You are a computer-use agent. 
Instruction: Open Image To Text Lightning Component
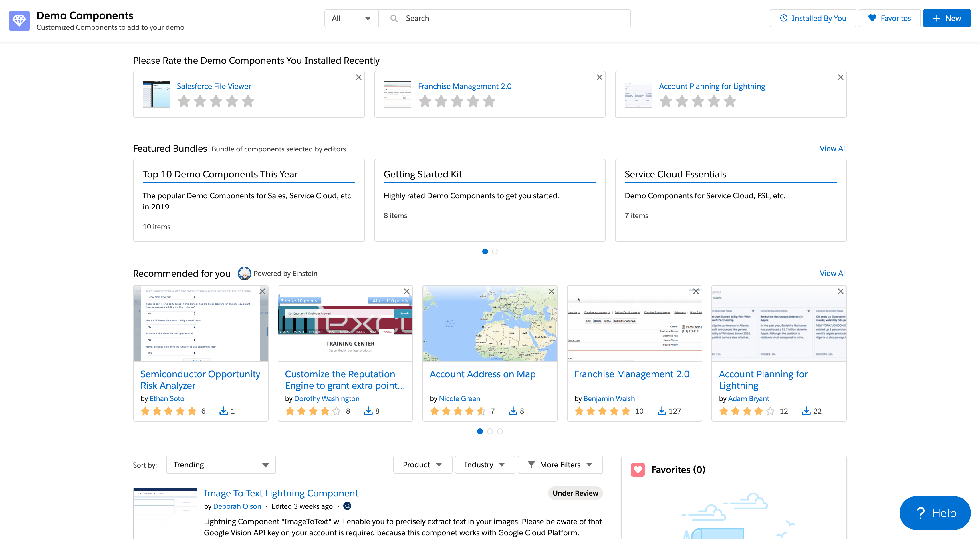tap(281, 493)
